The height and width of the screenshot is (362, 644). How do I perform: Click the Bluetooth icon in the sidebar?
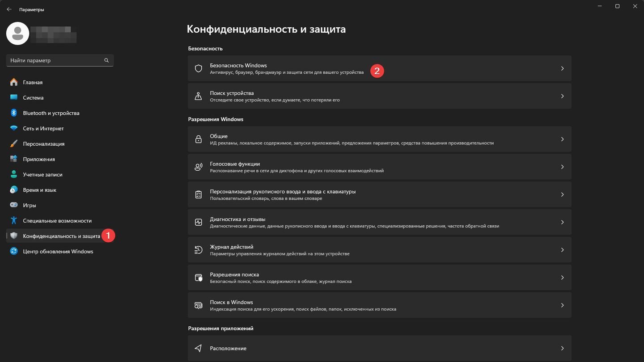(14, 113)
